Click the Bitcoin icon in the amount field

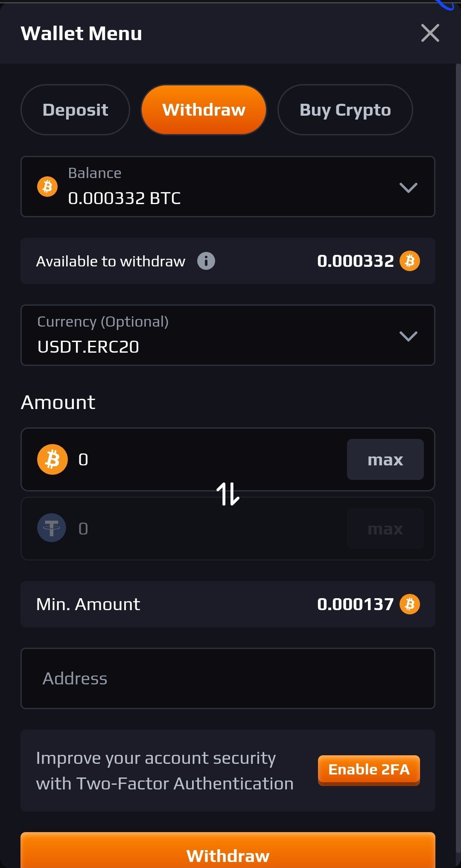coord(53,459)
